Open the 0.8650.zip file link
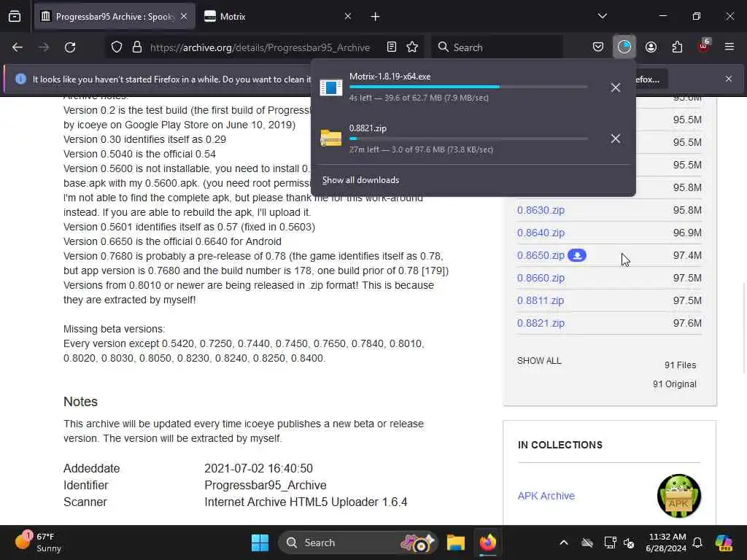Viewport: 747px width, 560px height. [x=541, y=255]
